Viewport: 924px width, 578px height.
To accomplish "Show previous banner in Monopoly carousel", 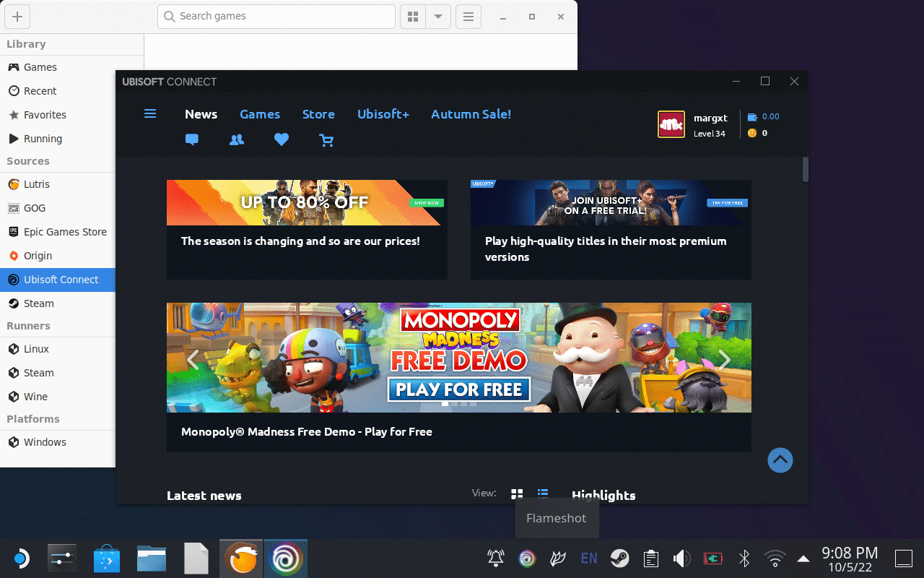I will tap(192, 359).
